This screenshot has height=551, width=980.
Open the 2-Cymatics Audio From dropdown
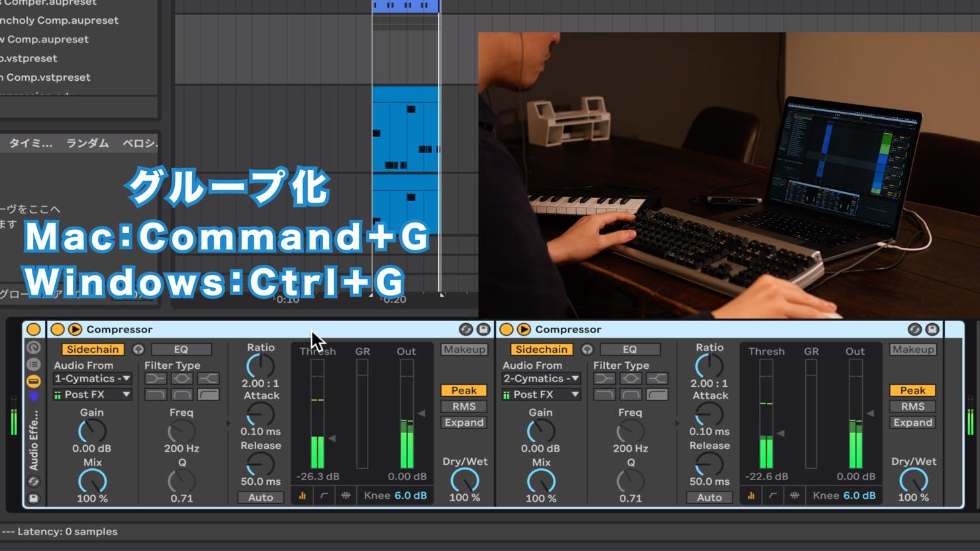[542, 378]
